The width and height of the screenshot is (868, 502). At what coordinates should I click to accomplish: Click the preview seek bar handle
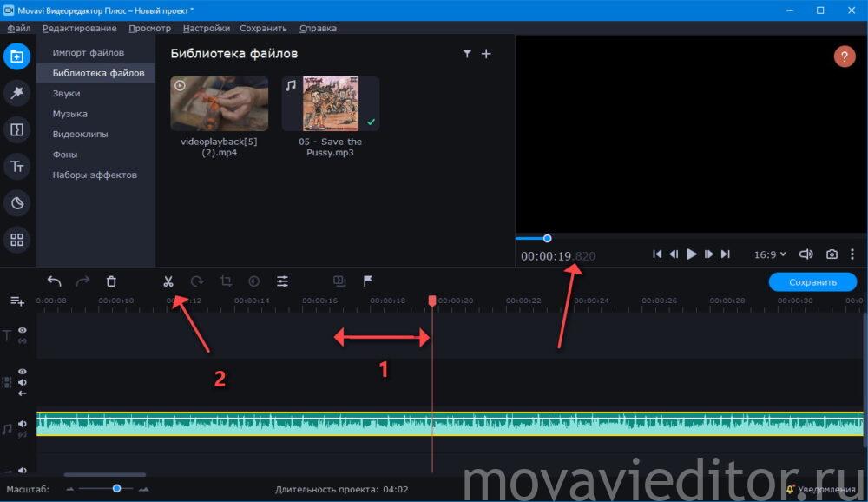point(547,239)
